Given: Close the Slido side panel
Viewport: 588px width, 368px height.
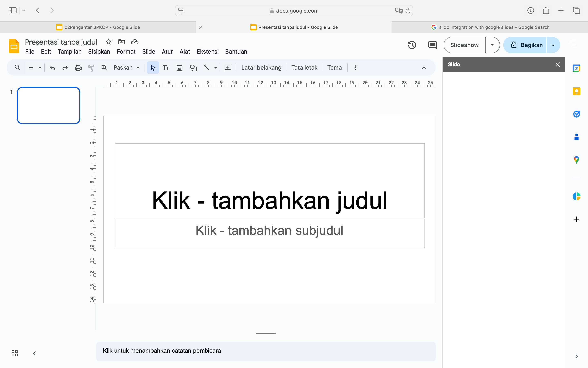Looking at the screenshot, I should (x=558, y=64).
